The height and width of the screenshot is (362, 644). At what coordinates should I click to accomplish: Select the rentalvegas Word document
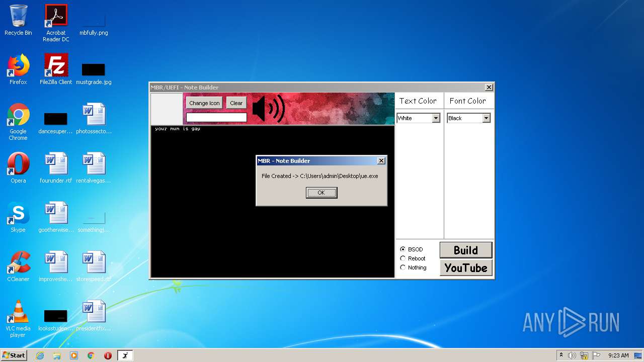pos(94,168)
